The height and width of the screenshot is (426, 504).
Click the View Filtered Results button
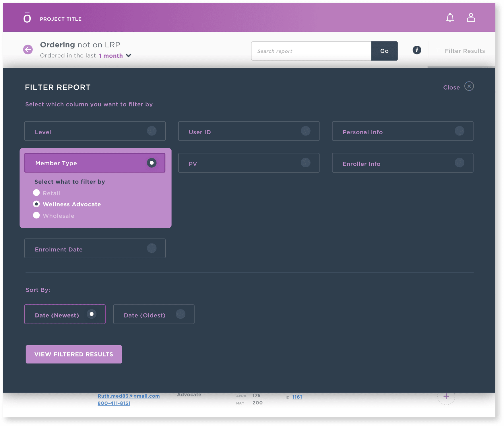(x=74, y=354)
